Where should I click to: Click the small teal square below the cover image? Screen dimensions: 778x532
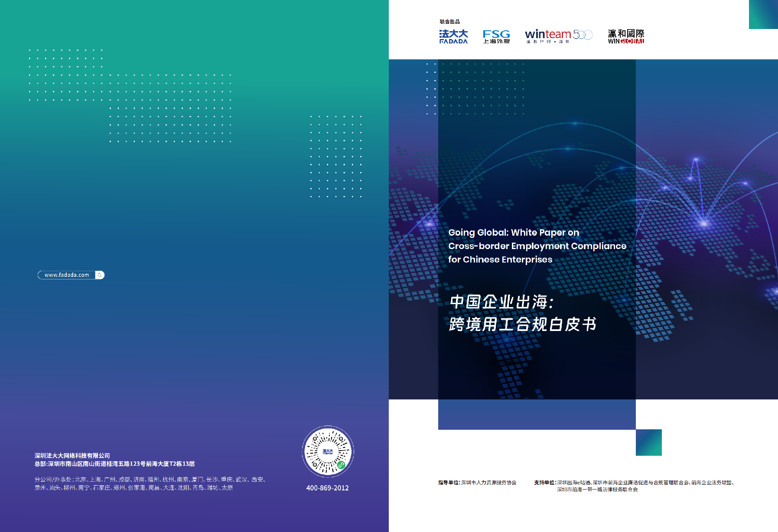648,442
